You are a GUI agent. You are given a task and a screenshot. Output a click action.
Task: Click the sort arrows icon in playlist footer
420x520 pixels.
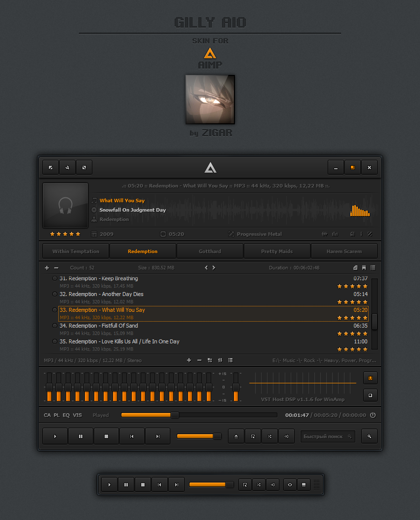click(220, 360)
